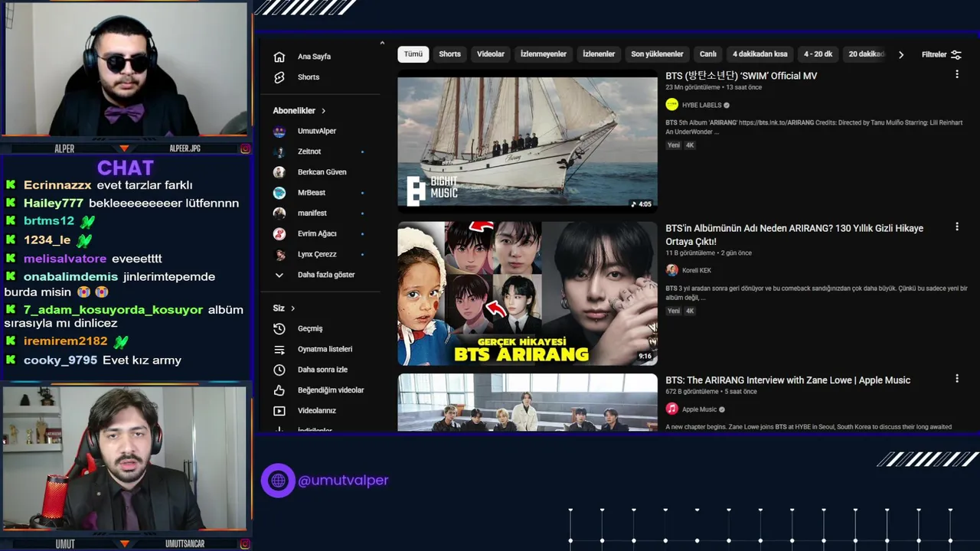Open Apple Music channel name link
The width and height of the screenshot is (980, 551).
coord(699,409)
